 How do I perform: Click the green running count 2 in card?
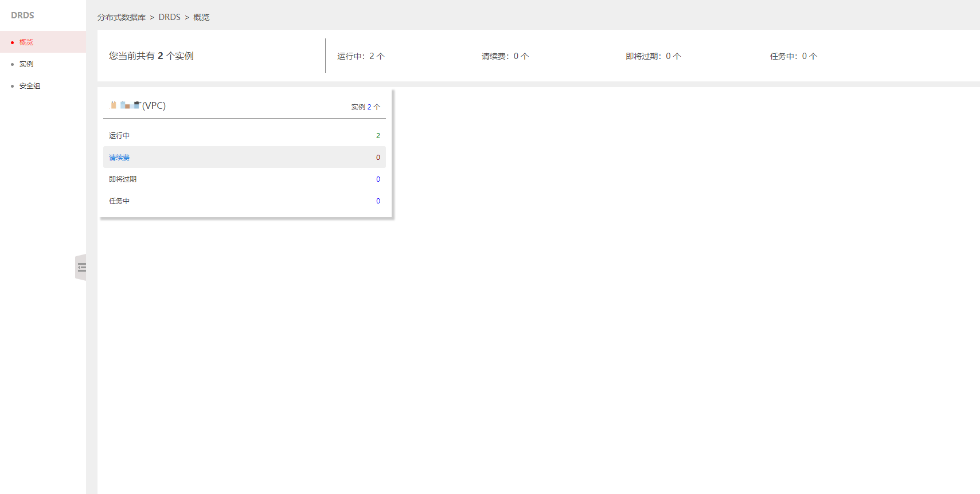pos(378,135)
